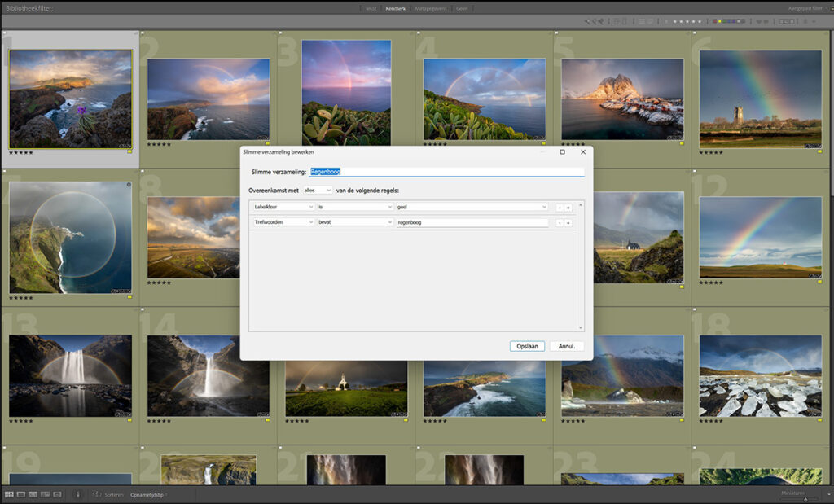Open the 'bevat' operator dropdown
Image resolution: width=834 pixels, height=504 pixels.
pyautogui.click(x=355, y=222)
